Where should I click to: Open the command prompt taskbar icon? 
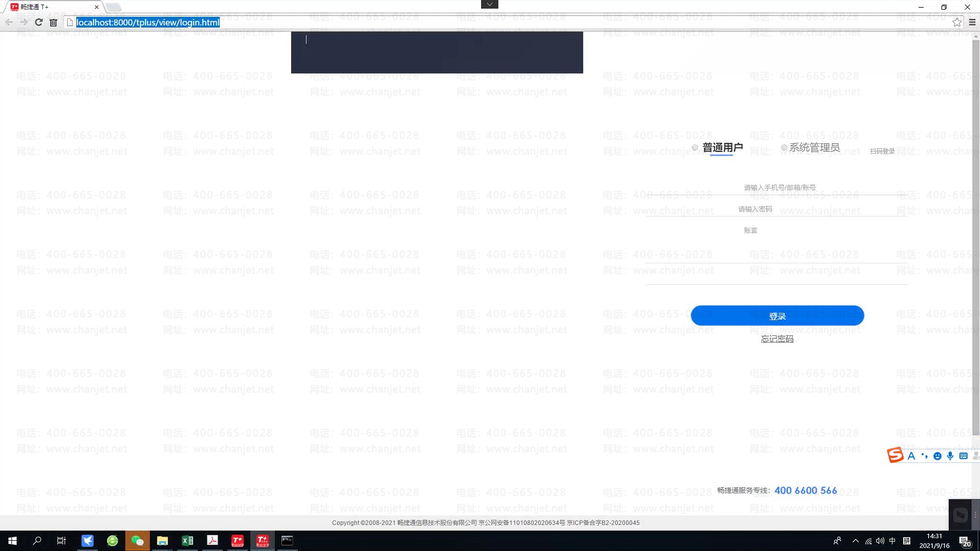[x=287, y=541]
